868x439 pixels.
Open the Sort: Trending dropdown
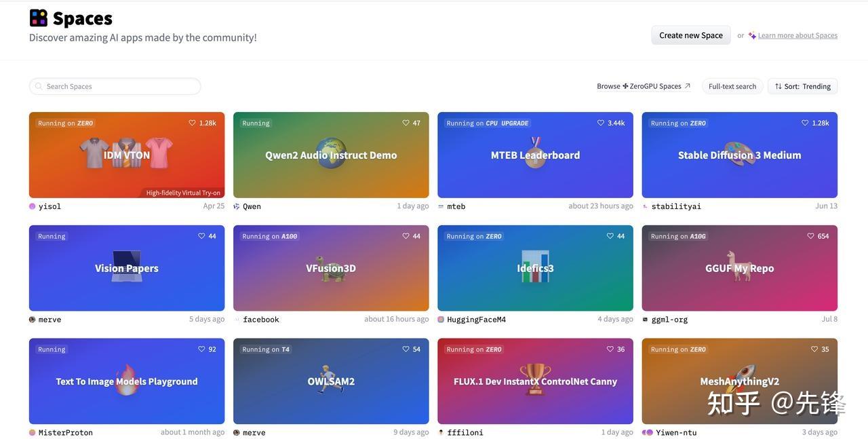coord(802,86)
